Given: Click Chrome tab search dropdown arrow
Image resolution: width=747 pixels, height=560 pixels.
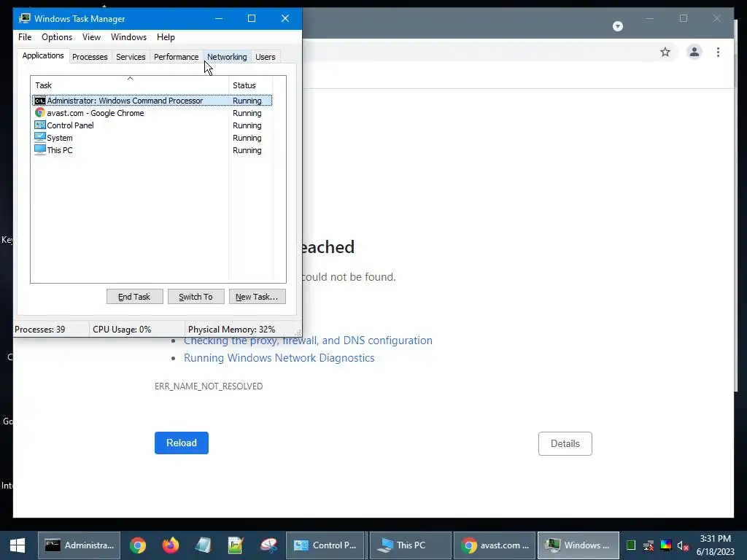Looking at the screenshot, I should (x=617, y=26).
